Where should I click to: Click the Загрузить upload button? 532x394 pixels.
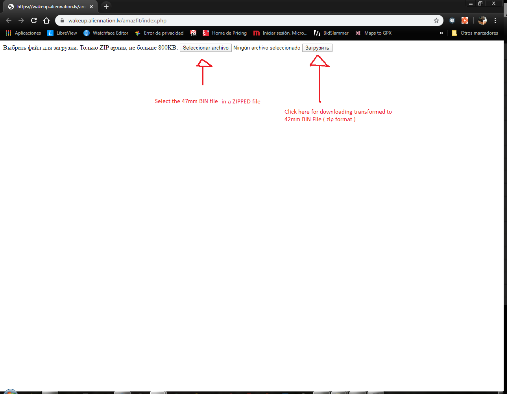(317, 48)
